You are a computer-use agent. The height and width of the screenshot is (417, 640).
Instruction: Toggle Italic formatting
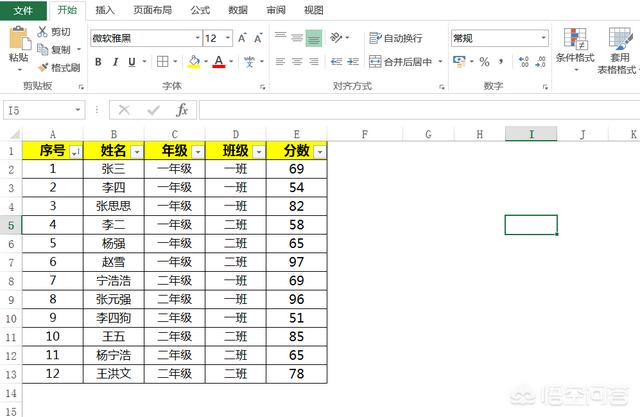pyautogui.click(x=116, y=62)
